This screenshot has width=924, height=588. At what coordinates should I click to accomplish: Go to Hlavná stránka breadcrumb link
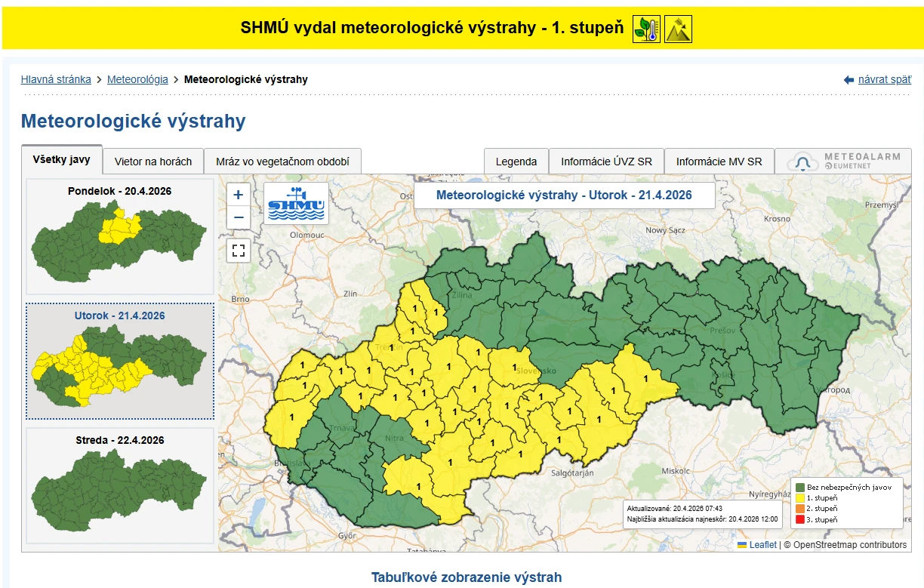pos(56,79)
